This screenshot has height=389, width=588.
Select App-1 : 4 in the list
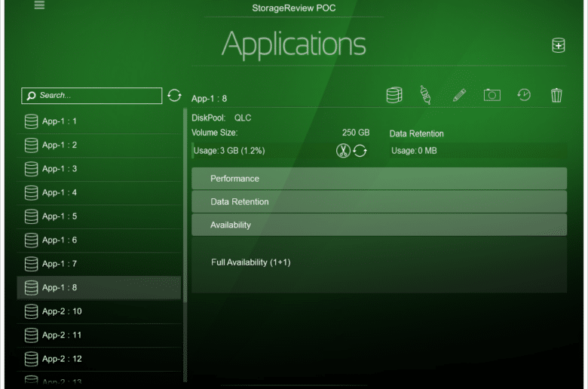click(99, 193)
